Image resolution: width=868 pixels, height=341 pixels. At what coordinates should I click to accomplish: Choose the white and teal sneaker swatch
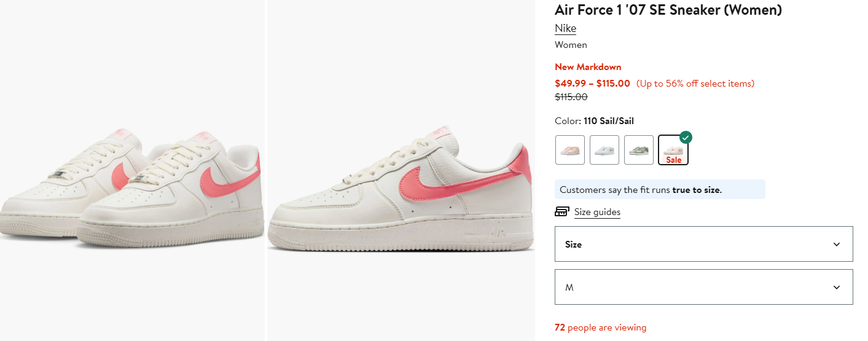[604, 150]
